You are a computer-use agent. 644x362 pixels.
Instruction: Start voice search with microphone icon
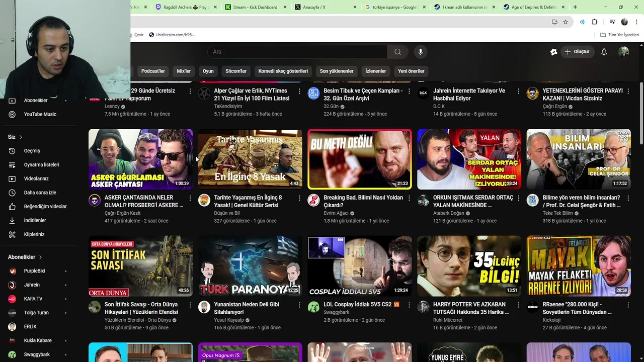421,52
